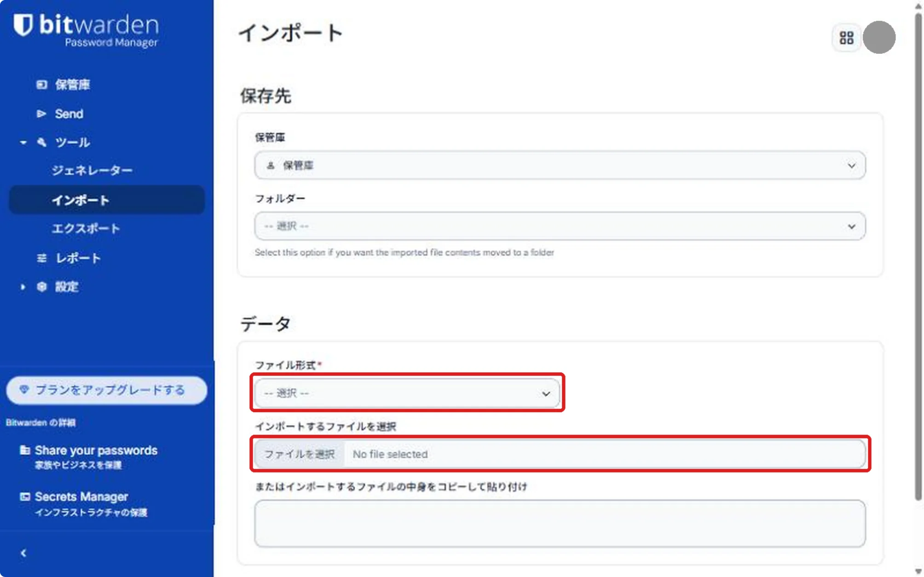Image resolution: width=924 pixels, height=577 pixels.
Task: Expand the 設定 section arrow
Action: 23,287
